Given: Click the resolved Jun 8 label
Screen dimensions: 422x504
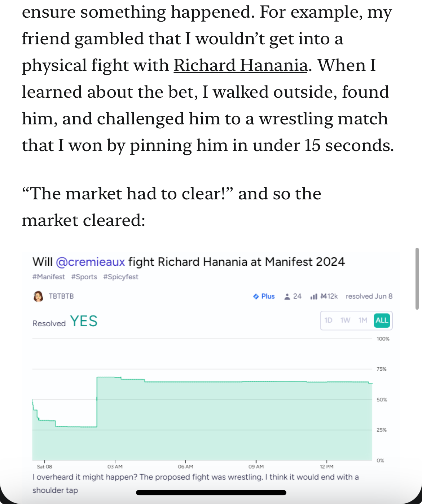Looking at the screenshot, I should point(369,296).
